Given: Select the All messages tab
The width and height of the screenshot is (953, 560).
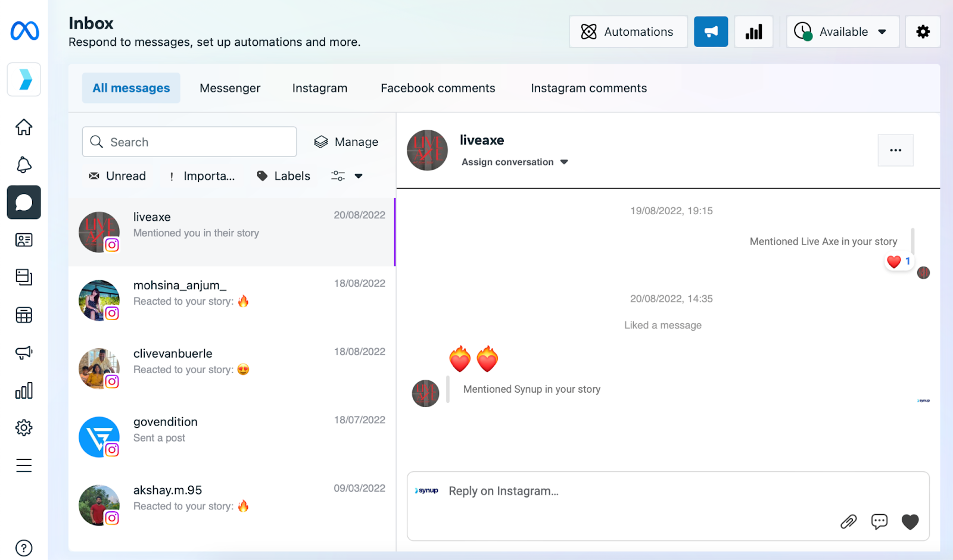Looking at the screenshot, I should 131,88.
